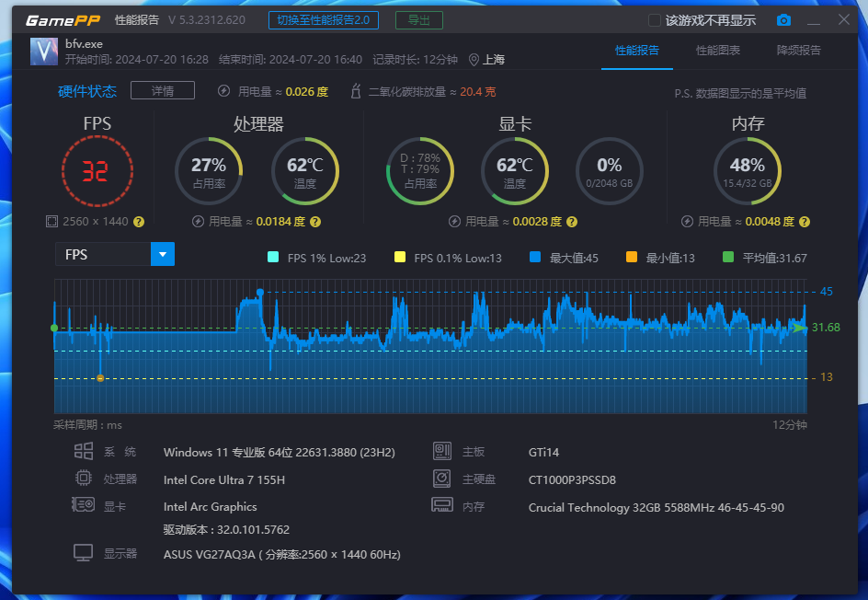
Task: Click the 切换至性能报告2.0 button
Action: point(323,20)
